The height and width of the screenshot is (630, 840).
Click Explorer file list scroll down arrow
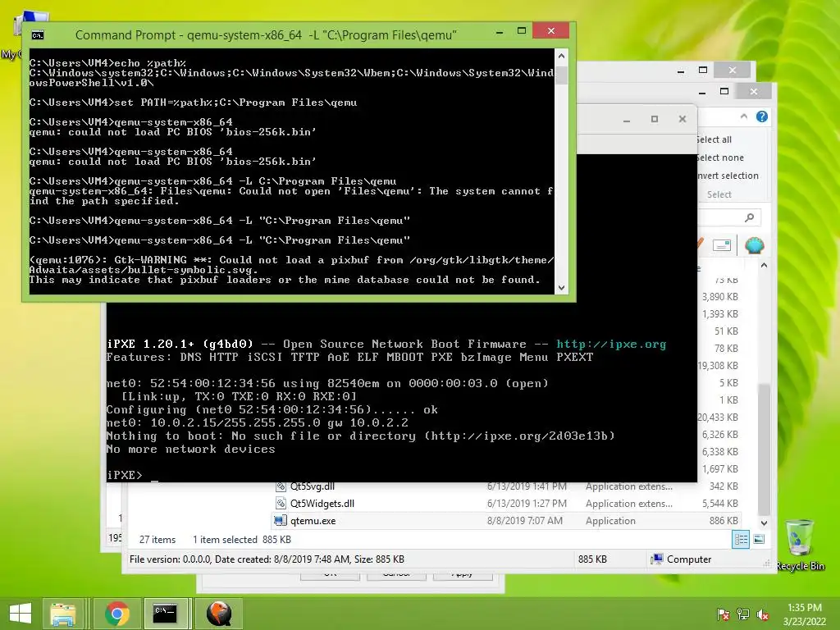(765, 523)
